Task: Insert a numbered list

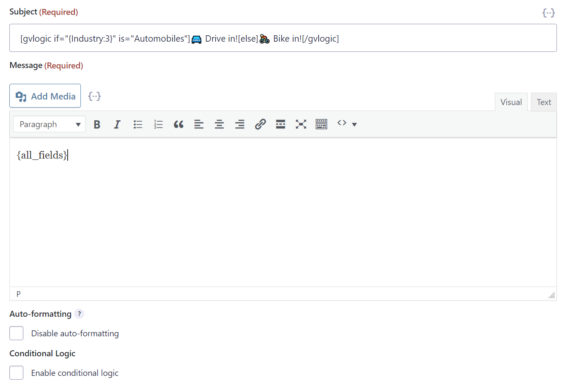Action: tap(158, 124)
